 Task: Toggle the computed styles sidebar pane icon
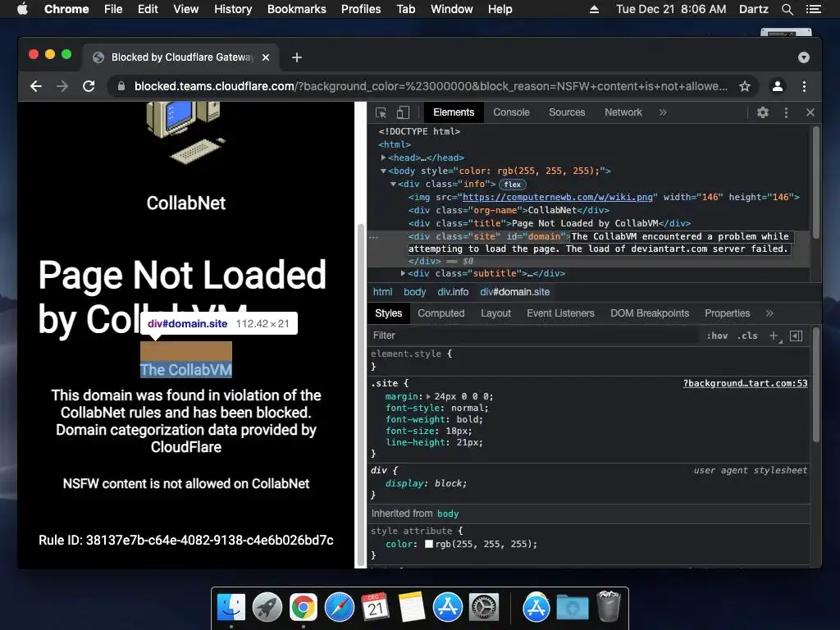796,336
